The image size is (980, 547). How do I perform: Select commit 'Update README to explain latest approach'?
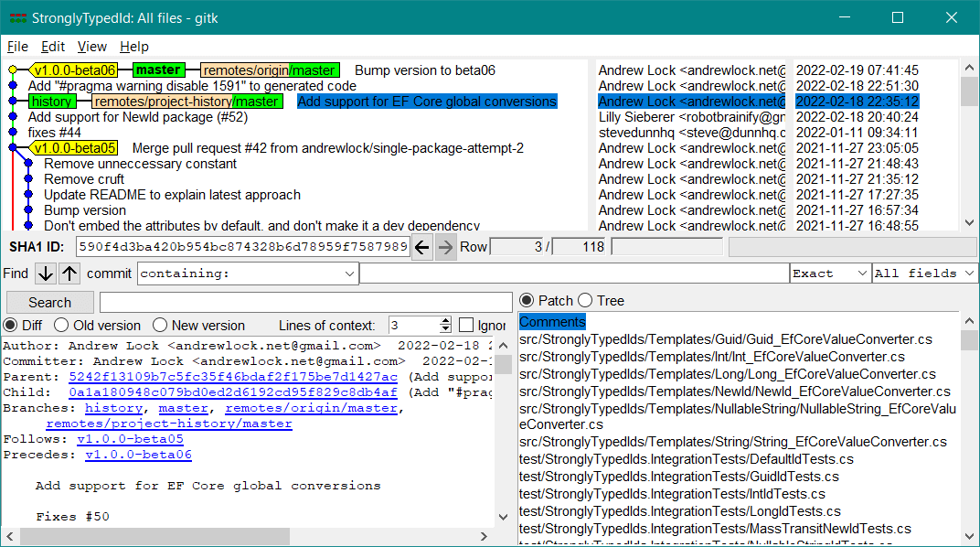(x=172, y=195)
